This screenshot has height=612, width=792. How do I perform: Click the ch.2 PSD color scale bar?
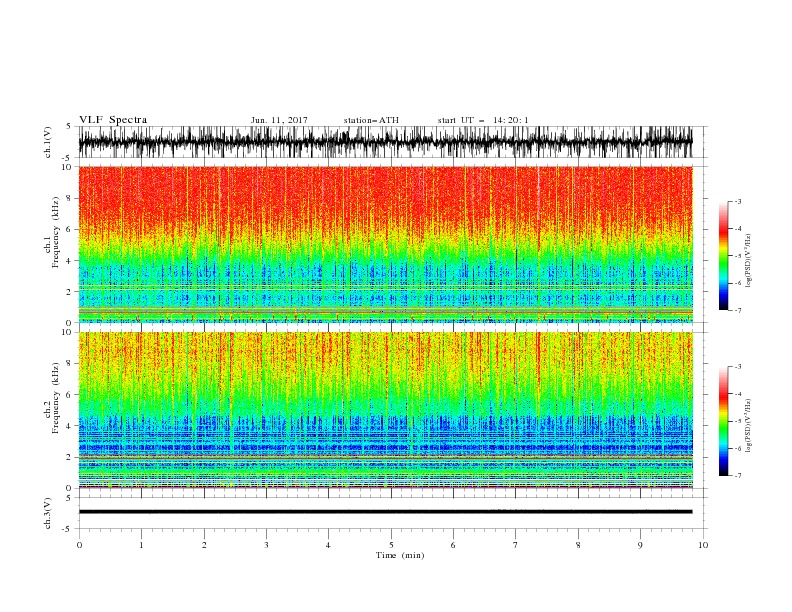(x=723, y=421)
